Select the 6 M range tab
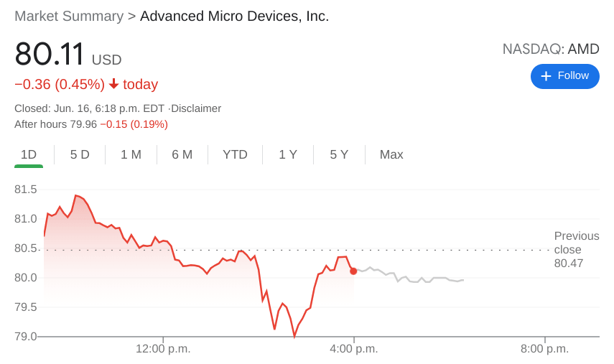 tap(182, 154)
